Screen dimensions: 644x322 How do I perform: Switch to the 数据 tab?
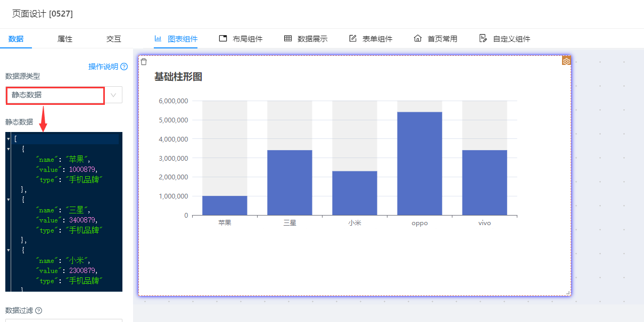pos(16,39)
